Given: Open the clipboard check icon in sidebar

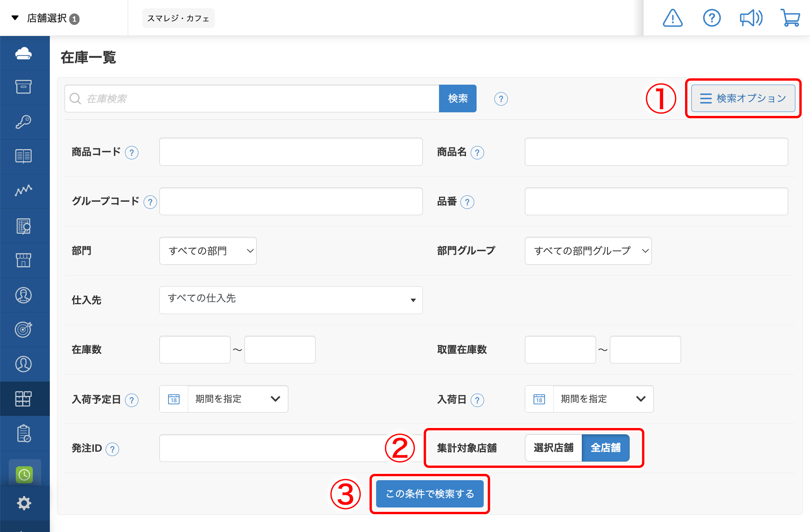Looking at the screenshot, I should pyautogui.click(x=24, y=433).
